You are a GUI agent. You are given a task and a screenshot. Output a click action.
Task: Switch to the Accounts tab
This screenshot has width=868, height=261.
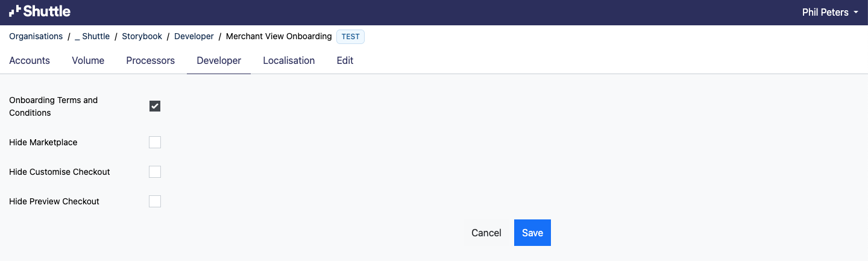[x=30, y=60]
